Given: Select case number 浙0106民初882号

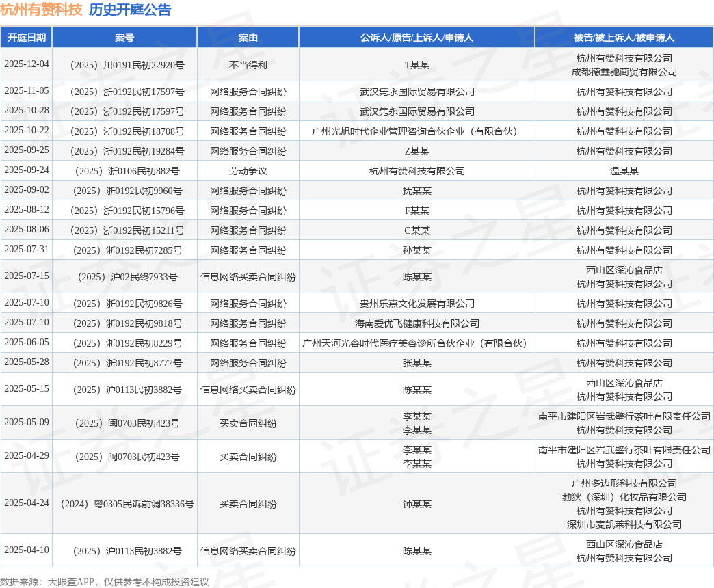Looking at the screenshot, I should point(127,171).
